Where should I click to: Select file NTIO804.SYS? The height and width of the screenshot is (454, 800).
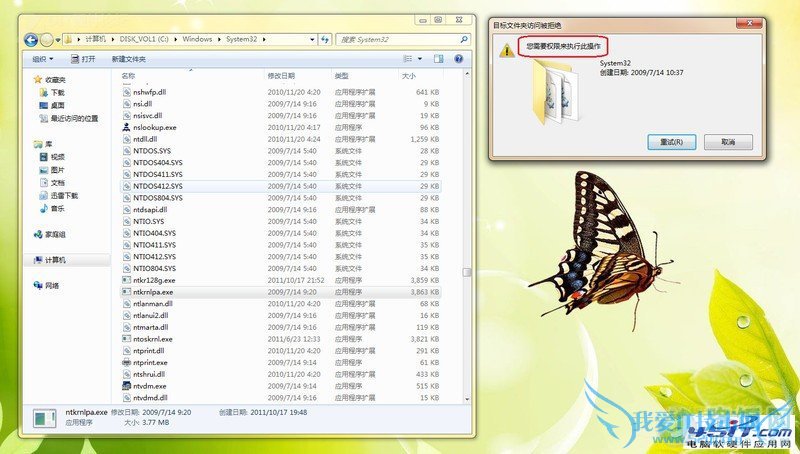point(281,268)
